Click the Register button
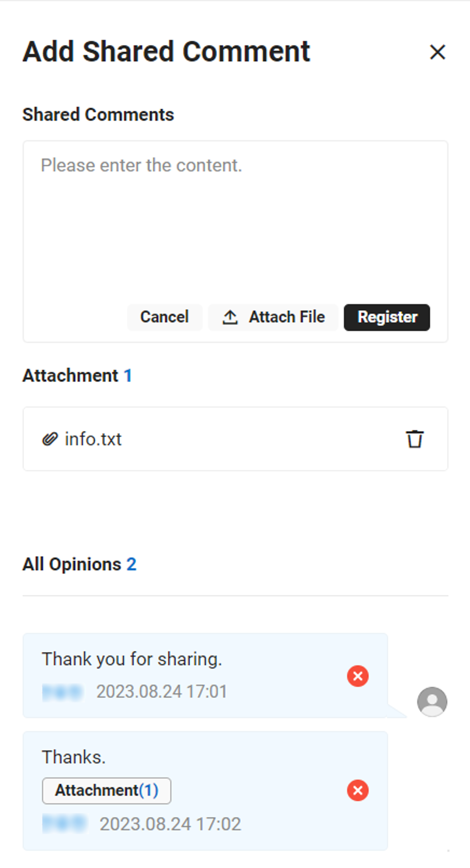470x868 pixels. tap(387, 317)
